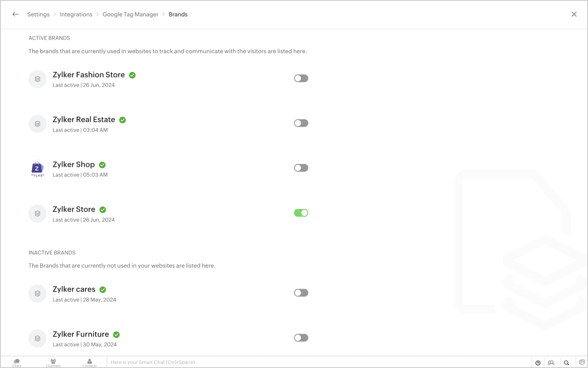This screenshot has width=588, height=368.
Task: Click verified checkmark next to Zylker Shop
Action: pos(102,165)
